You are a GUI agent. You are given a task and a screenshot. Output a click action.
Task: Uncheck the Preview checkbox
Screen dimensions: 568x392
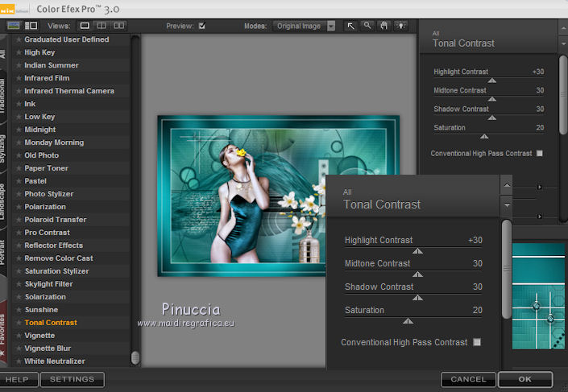(x=202, y=26)
